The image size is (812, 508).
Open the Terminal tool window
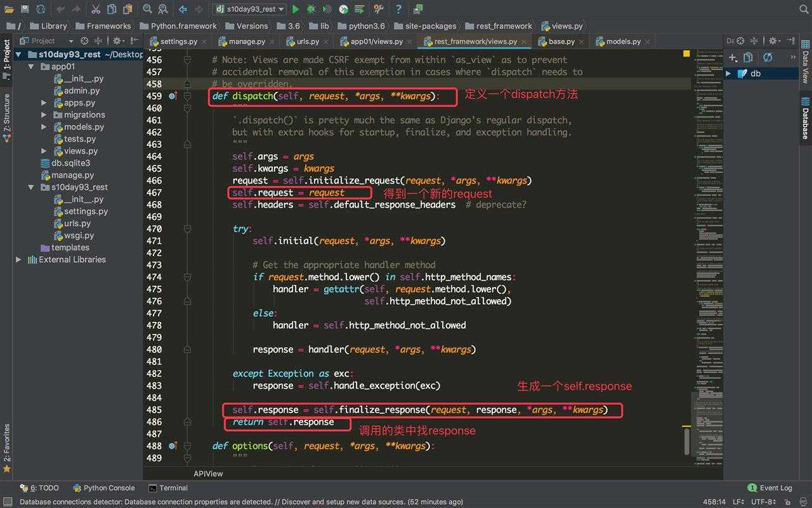[168, 488]
